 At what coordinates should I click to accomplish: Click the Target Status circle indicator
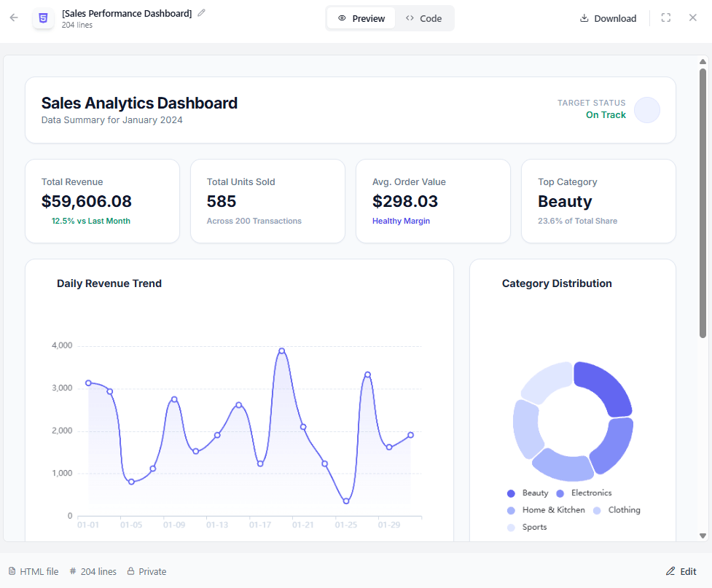coord(646,110)
